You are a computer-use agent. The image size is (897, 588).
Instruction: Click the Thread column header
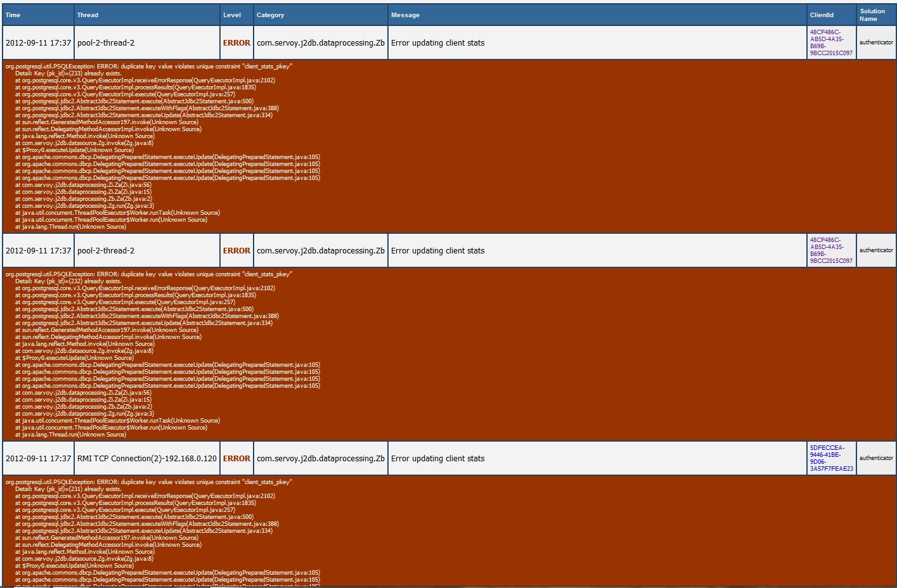[147, 15]
